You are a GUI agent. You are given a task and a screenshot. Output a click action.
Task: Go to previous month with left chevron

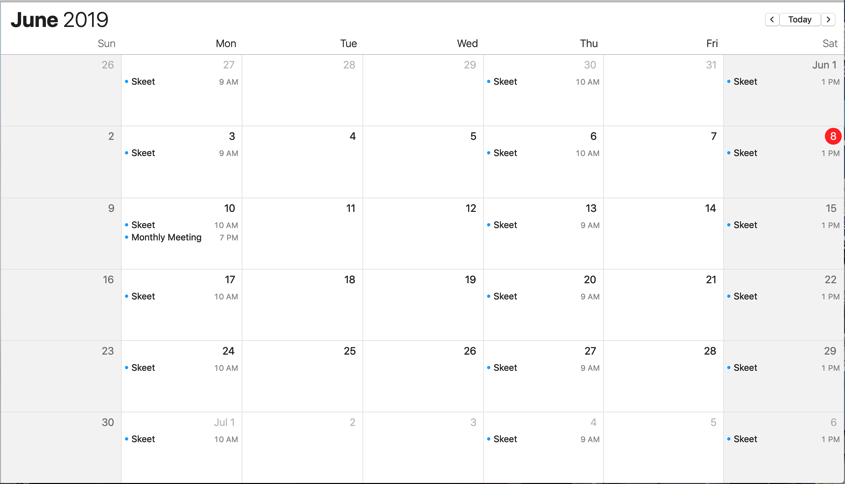772,19
